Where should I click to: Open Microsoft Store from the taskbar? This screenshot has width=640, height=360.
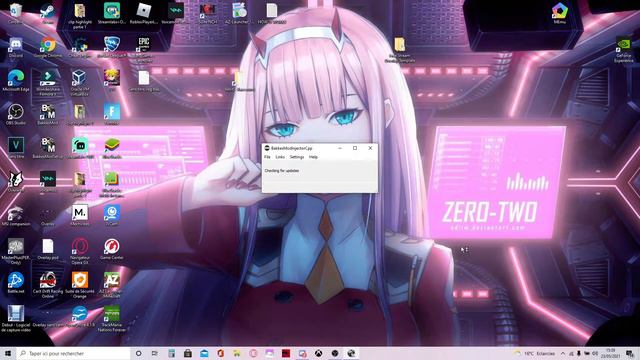(x=188, y=353)
